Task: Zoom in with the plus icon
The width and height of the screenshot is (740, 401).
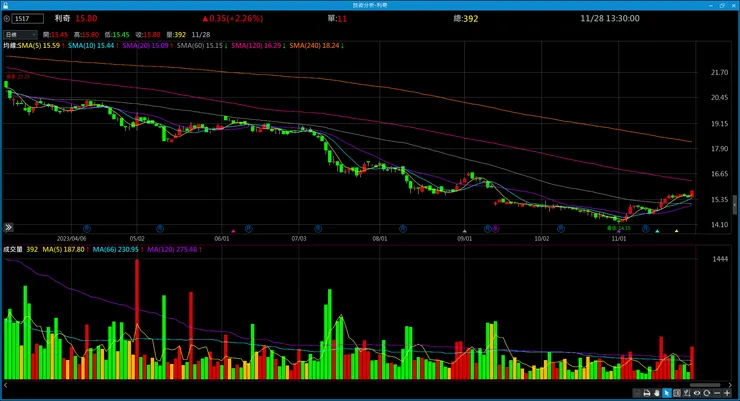Action: (727, 393)
